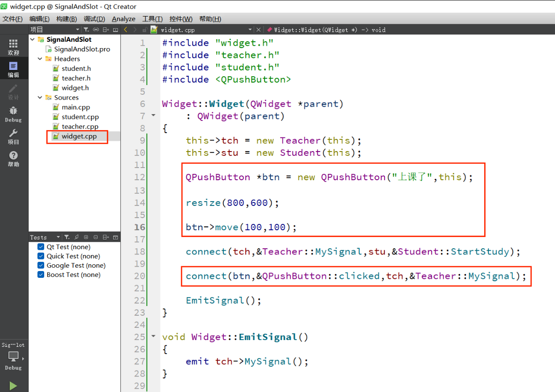Open the kit selector monitor icon
This screenshot has height=392, width=555.
coord(14,356)
